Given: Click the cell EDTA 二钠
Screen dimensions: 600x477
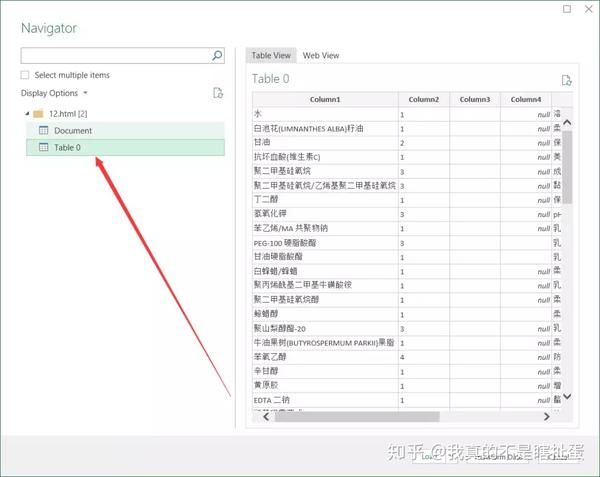Looking at the screenshot, I should point(325,400).
